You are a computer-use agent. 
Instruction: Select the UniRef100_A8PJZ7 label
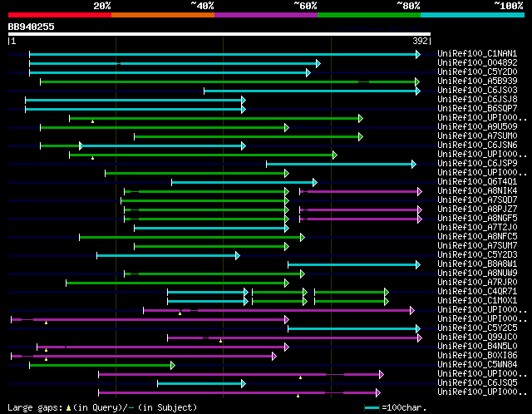(477, 209)
